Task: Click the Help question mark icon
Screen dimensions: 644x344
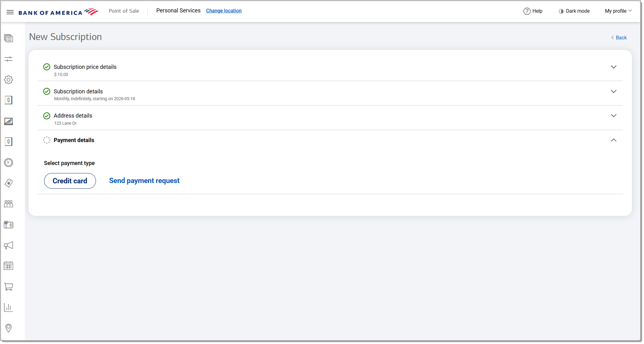Action: click(527, 11)
